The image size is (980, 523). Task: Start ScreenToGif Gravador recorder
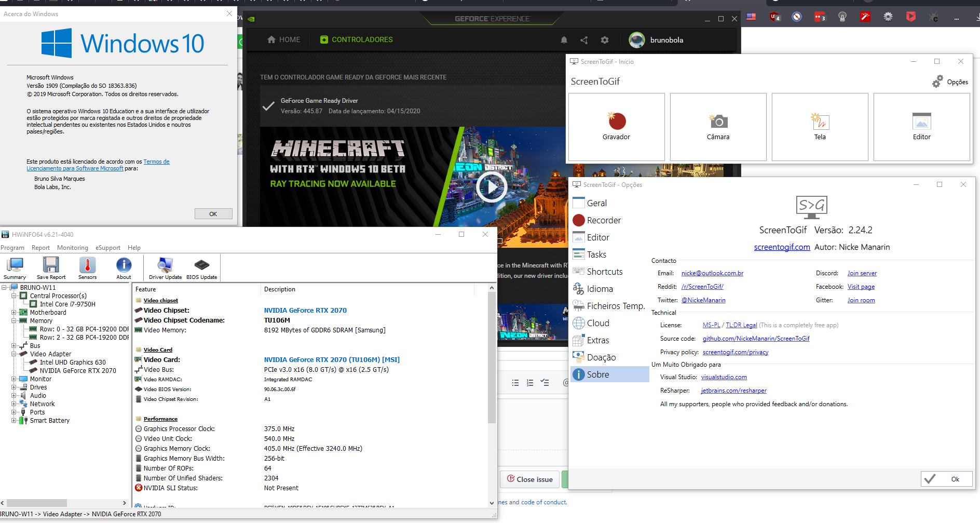tap(617, 127)
